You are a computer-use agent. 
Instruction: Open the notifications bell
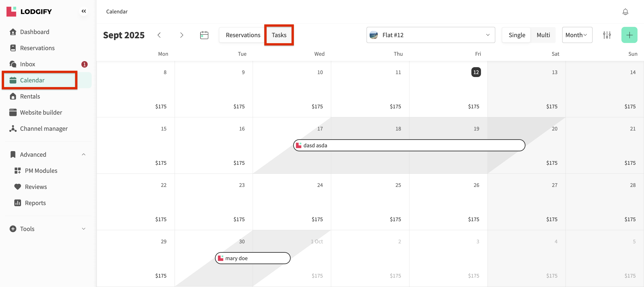point(625,12)
